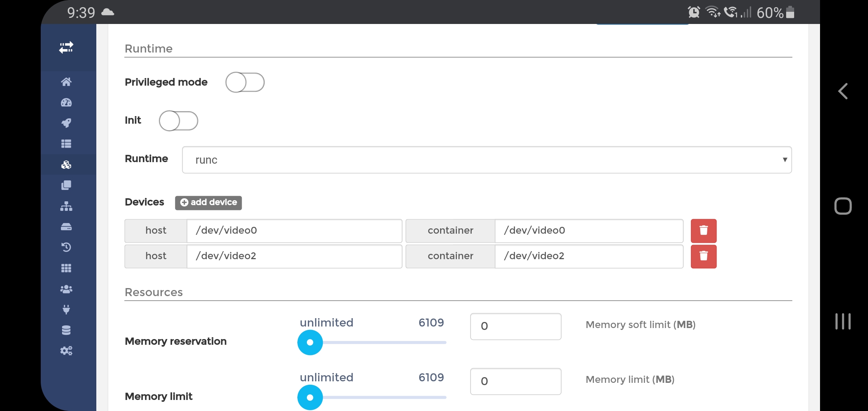Click the Resources section heading

(153, 292)
